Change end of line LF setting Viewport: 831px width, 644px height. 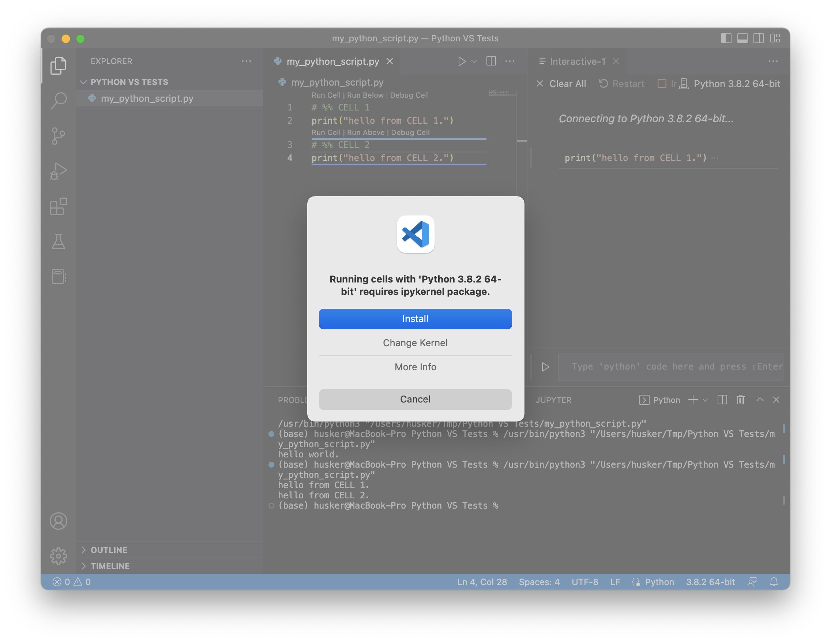[615, 582]
